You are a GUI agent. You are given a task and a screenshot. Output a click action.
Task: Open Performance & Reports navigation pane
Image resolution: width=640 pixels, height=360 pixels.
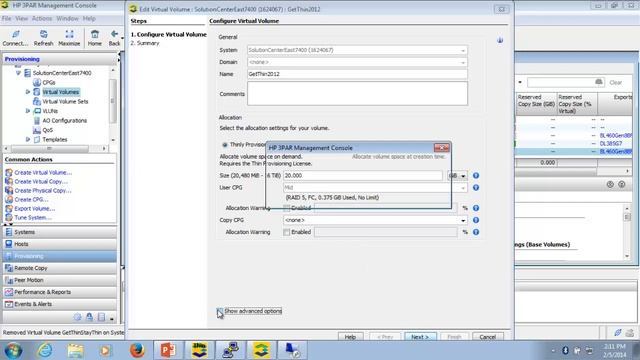click(60, 292)
